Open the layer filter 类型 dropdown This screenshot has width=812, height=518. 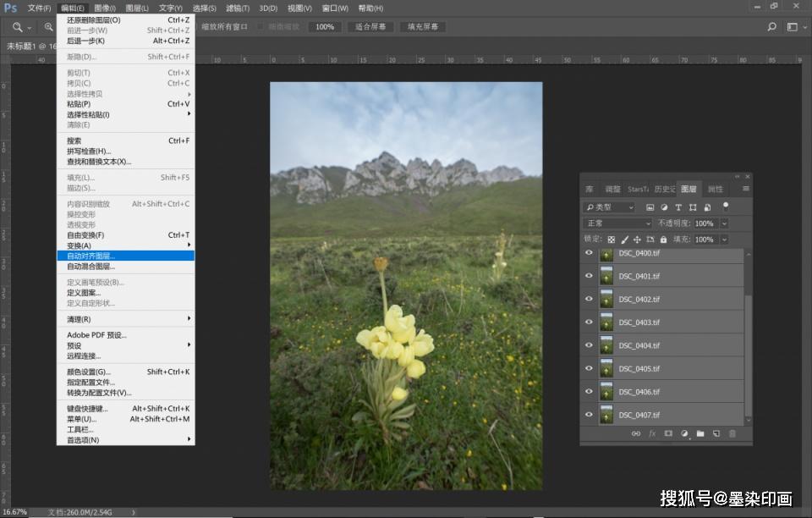click(609, 207)
